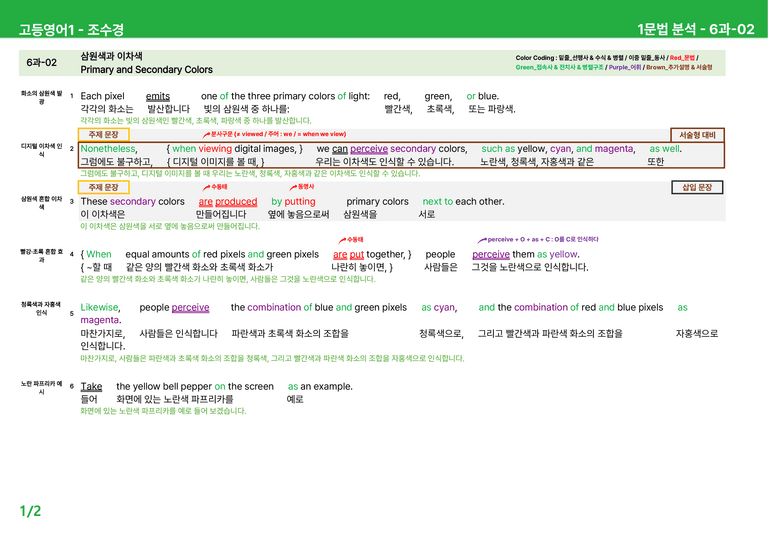
Task: Click the word "Likewise," in sentence 5
Action: [100, 307]
